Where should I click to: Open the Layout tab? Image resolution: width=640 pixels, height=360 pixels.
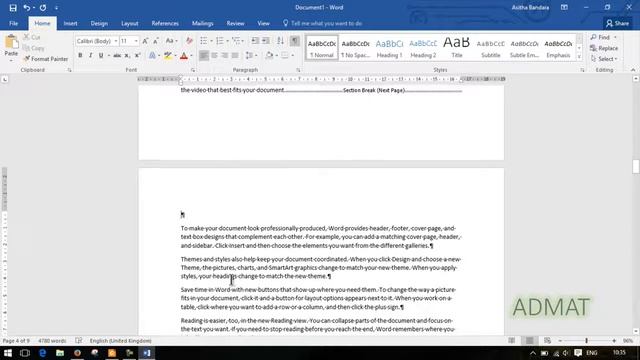130,24
